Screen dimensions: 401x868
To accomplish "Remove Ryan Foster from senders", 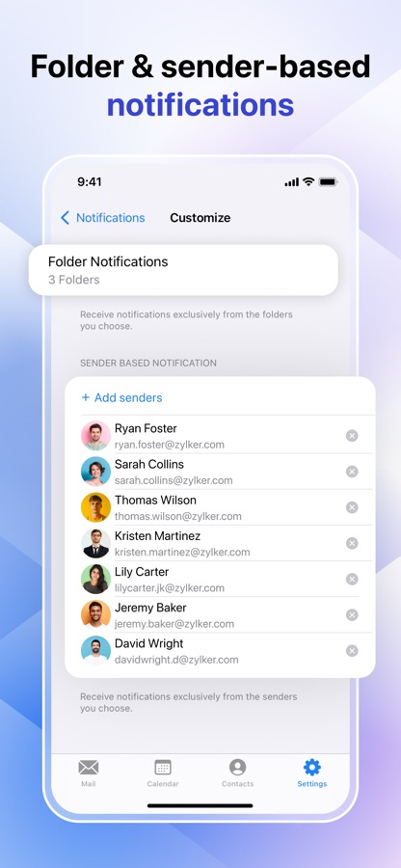I will 352,436.
